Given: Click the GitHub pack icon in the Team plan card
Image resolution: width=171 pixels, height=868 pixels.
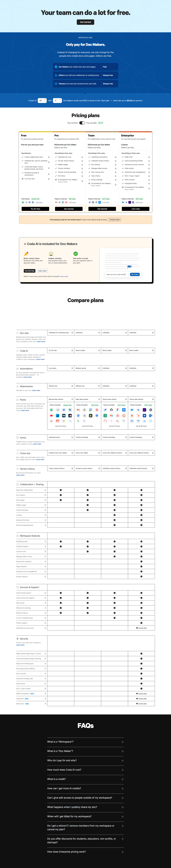Looking at the screenshot, I should click(x=93, y=203).
